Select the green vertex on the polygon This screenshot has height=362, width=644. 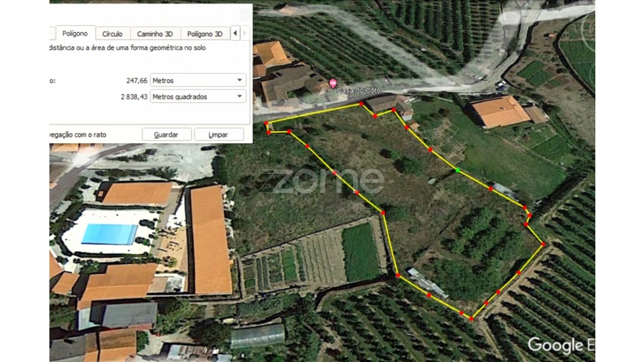(457, 170)
